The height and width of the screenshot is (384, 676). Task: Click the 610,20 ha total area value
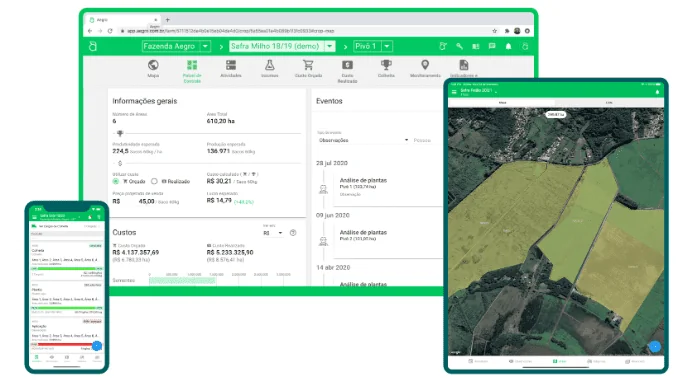point(220,121)
